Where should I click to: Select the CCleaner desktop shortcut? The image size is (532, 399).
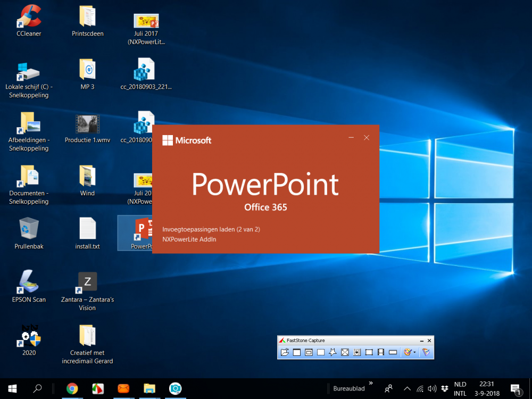[29, 17]
